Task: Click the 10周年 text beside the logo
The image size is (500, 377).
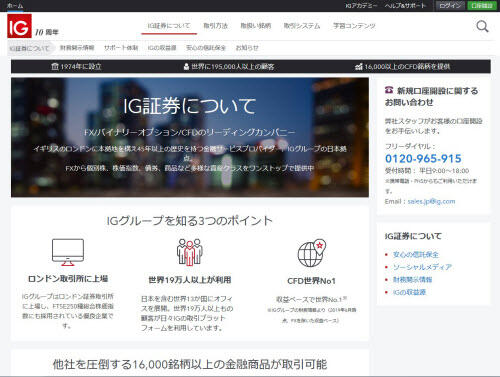Action: tap(47, 32)
